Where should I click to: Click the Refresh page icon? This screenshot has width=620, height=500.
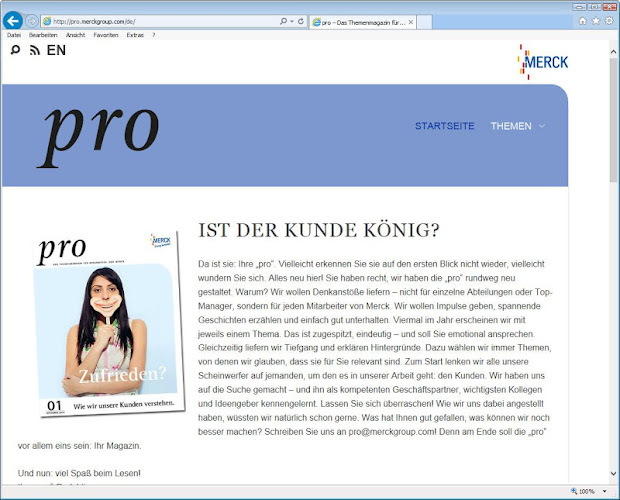click(x=301, y=21)
